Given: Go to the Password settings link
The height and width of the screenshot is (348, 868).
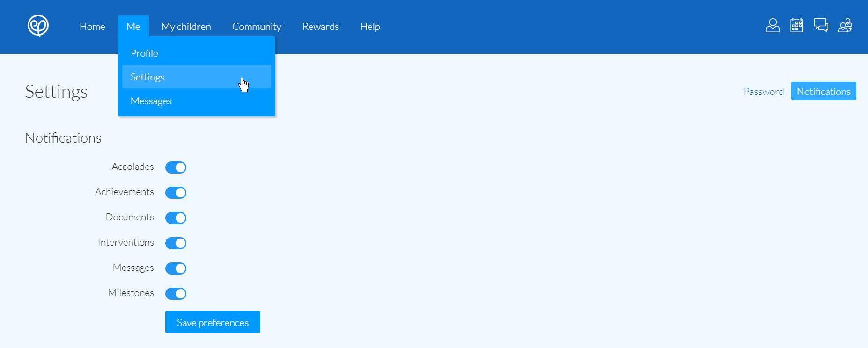Looking at the screenshot, I should pyautogui.click(x=764, y=92).
